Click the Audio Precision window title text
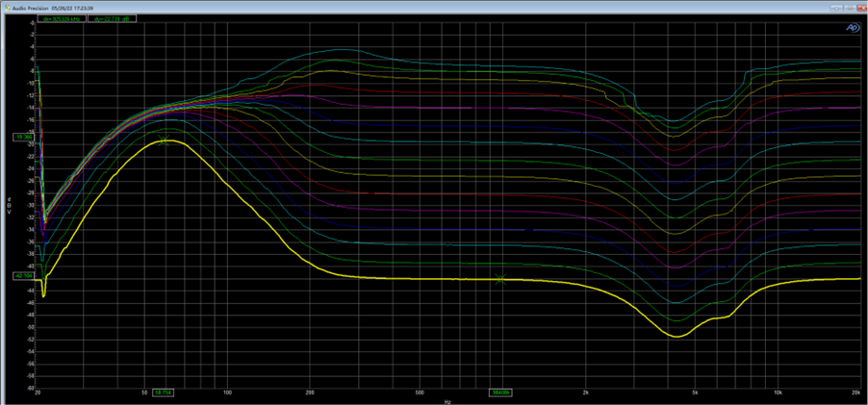The image size is (868, 405). [x=54, y=9]
